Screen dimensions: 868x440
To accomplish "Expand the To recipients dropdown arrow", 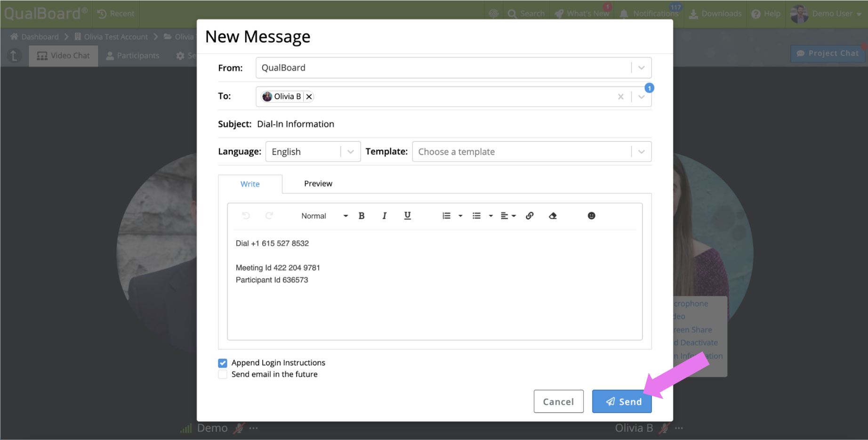I will (642, 97).
